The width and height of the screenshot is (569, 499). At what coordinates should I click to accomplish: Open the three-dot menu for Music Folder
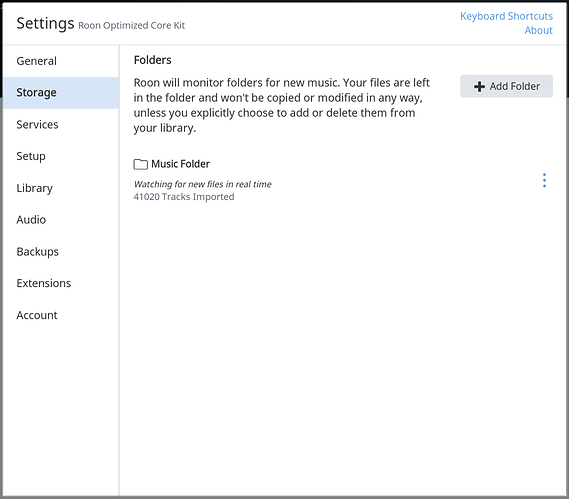[x=544, y=180]
